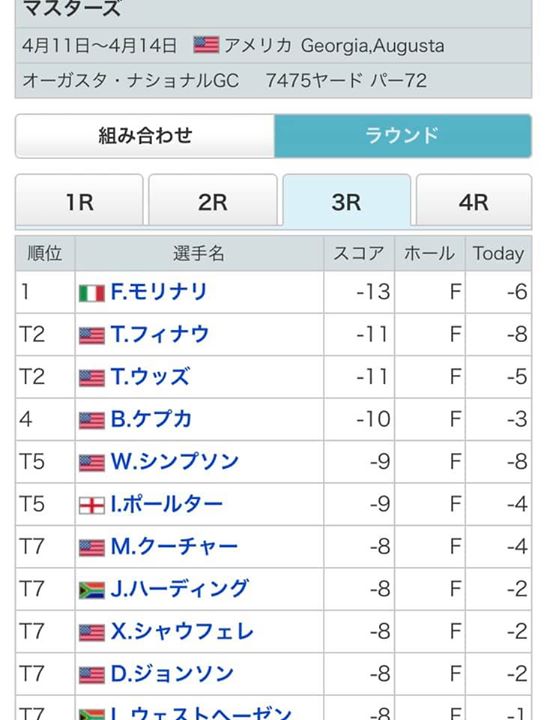Click the USA flag in tournament location header
The image size is (547, 720).
(206, 45)
